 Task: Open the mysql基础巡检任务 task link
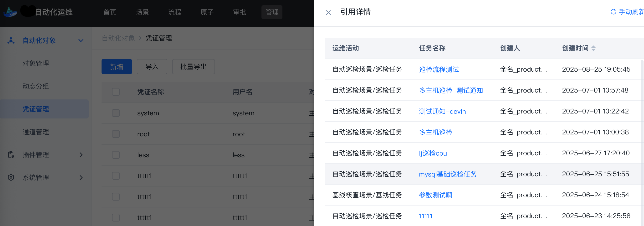click(x=448, y=174)
